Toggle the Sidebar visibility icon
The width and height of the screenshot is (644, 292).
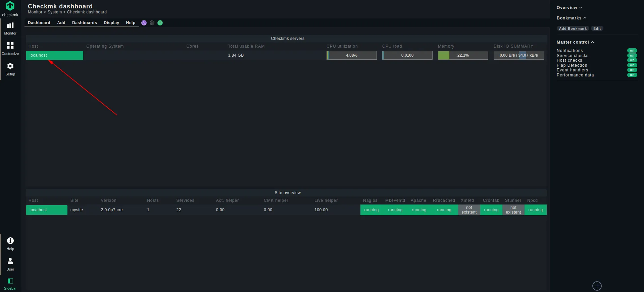click(x=10, y=284)
